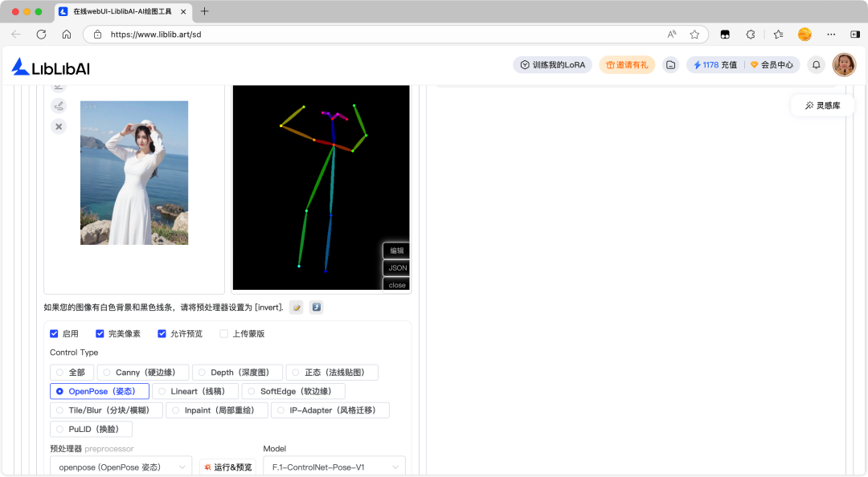
Task: Click 1178 充值 to recharge
Action: (714, 65)
